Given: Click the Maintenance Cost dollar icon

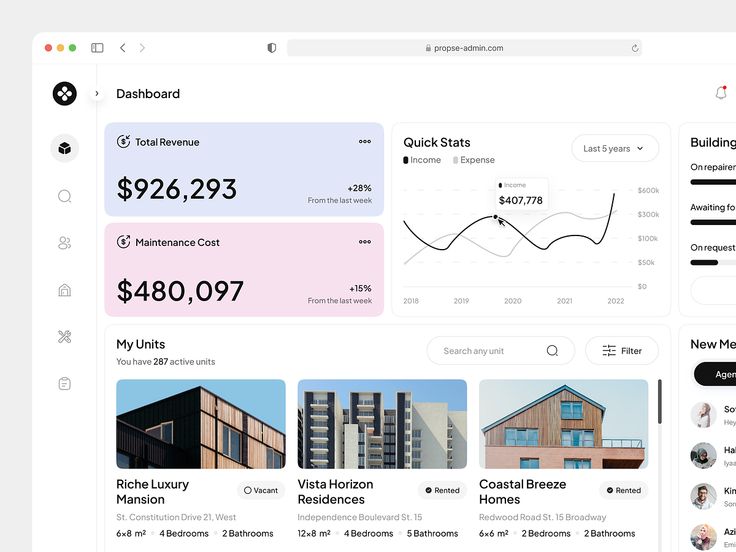Looking at the screenshot, I should pos(123,242).
